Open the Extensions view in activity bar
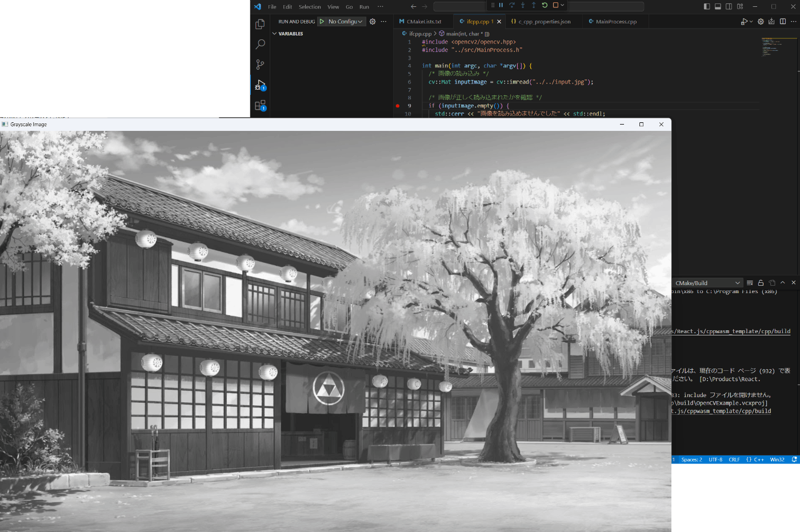The image size is (800, 532). (260, 105)
